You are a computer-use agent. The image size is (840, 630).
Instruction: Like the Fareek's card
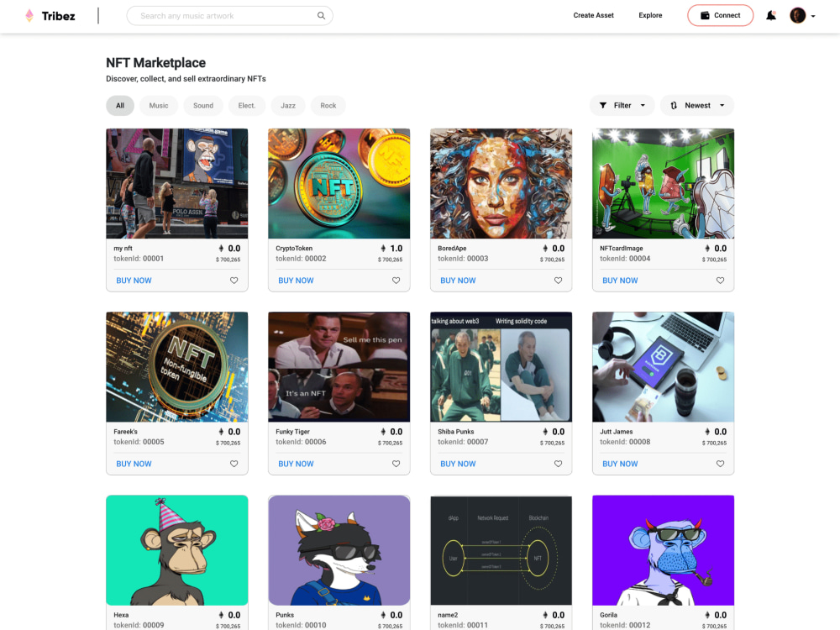234,464
